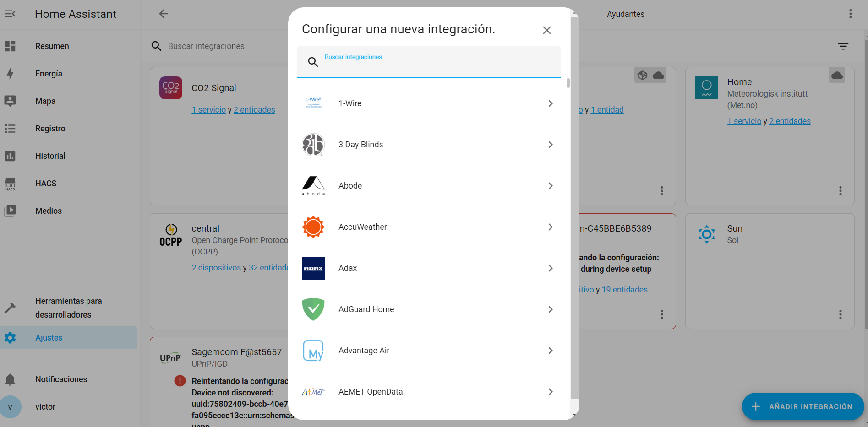Click the Añadir integración button

click(803, 406)
